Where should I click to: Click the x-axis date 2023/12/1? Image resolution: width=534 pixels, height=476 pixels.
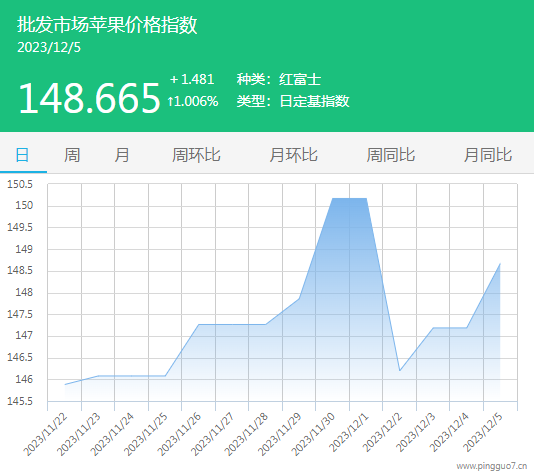349,432
